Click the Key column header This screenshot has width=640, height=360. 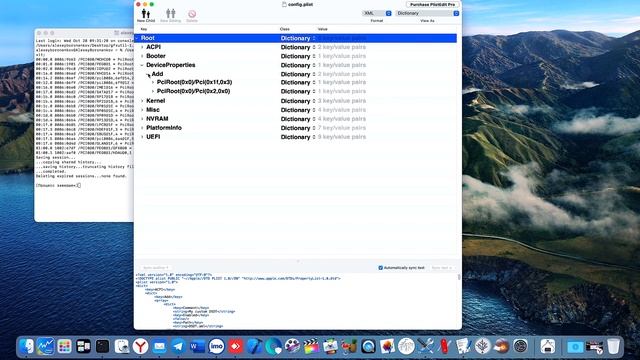(x=144, y=29)
